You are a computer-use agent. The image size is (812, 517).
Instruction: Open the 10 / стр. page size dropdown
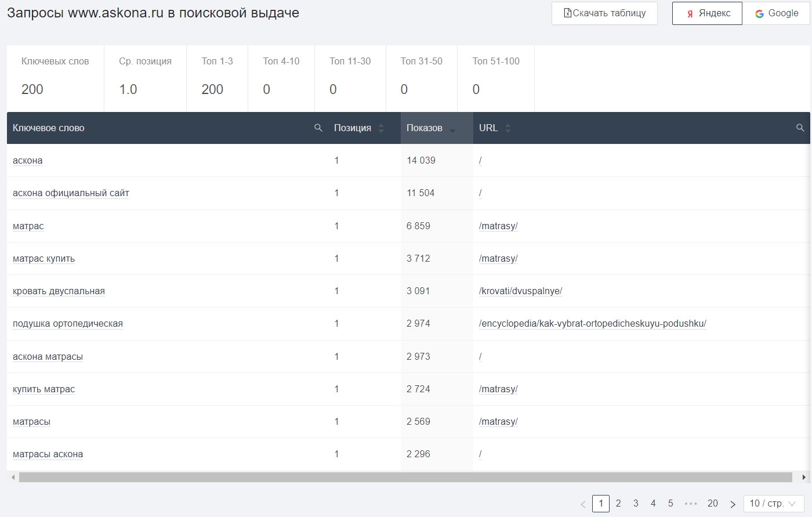pyautogui.click(x=773, y=504)
